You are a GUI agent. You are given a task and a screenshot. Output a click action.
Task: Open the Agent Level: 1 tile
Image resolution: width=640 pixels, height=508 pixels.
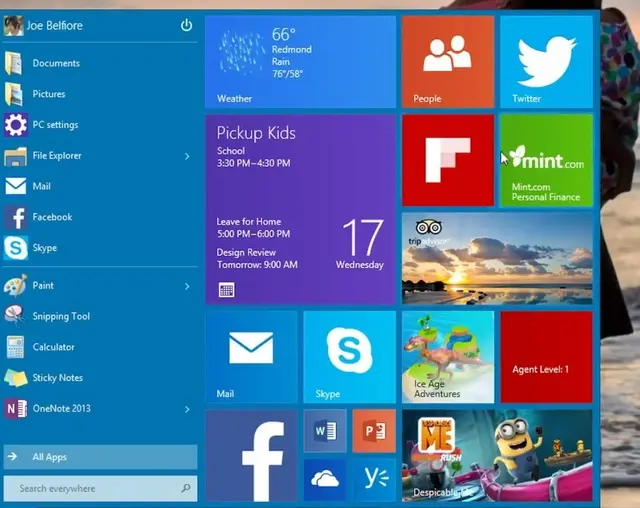point(546,357)
